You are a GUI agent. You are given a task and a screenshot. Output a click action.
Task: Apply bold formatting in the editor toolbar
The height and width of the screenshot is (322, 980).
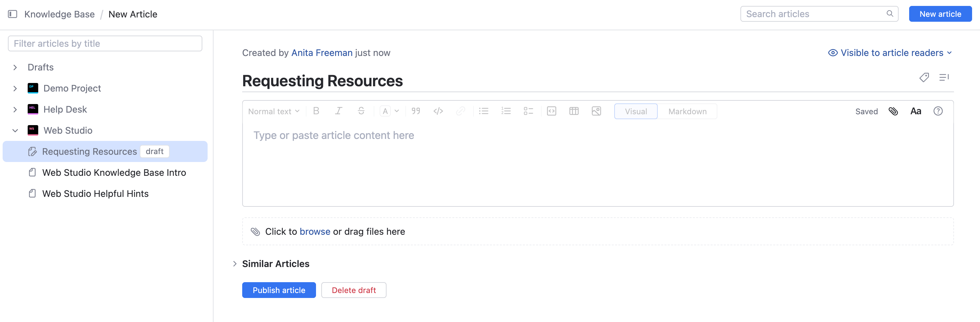point(316,111)
